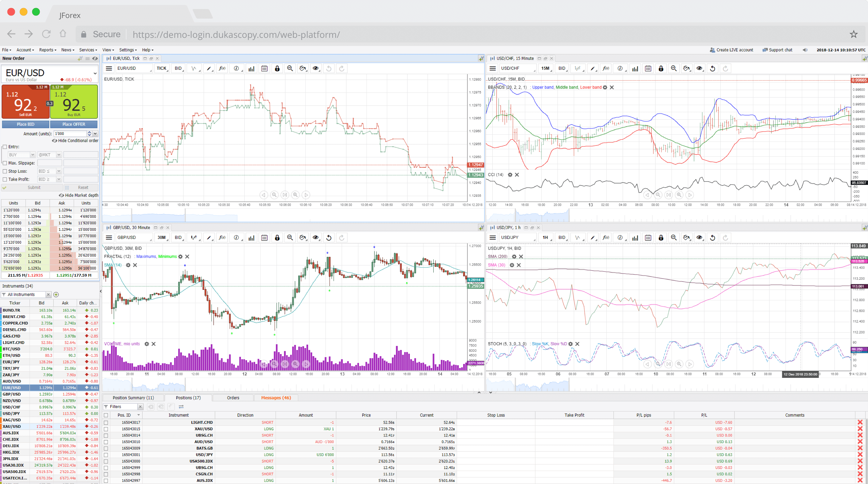Open the TICK period dropdown

click(162, 69)
